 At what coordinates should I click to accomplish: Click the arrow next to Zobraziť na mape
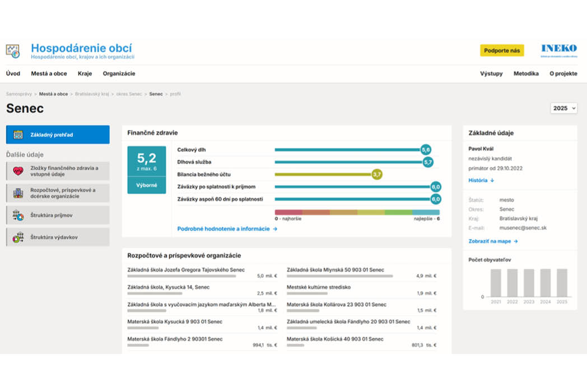516,241
